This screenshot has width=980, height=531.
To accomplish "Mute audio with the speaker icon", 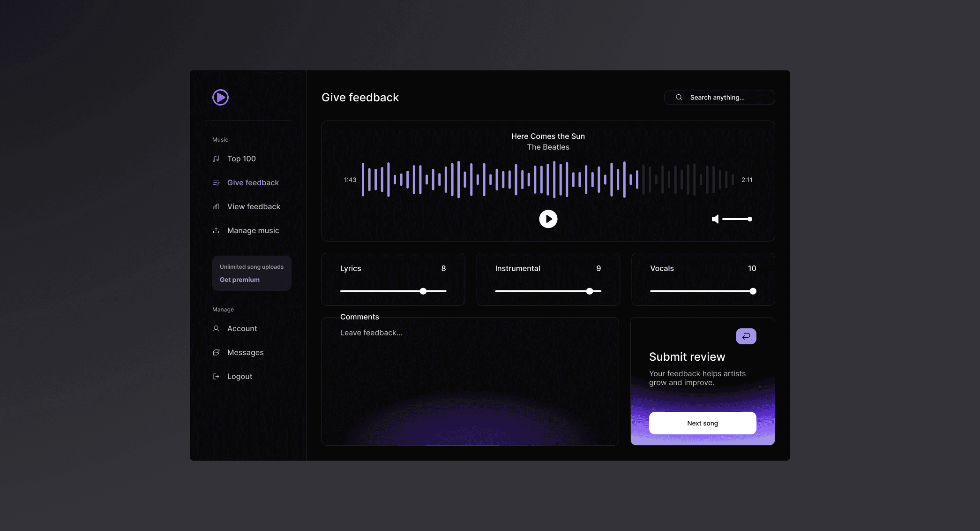I will [715, 219].
